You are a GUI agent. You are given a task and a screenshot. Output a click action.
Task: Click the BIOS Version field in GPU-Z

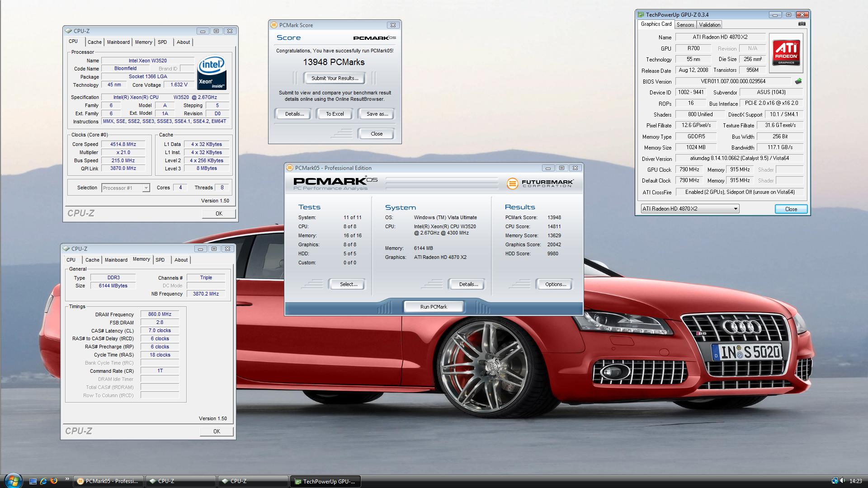tap(733, 81)
